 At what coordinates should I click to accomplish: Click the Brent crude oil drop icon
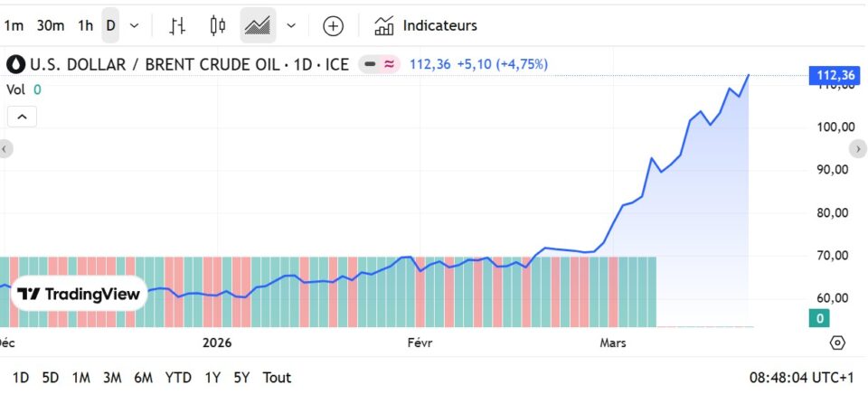[x=16, y=64]
